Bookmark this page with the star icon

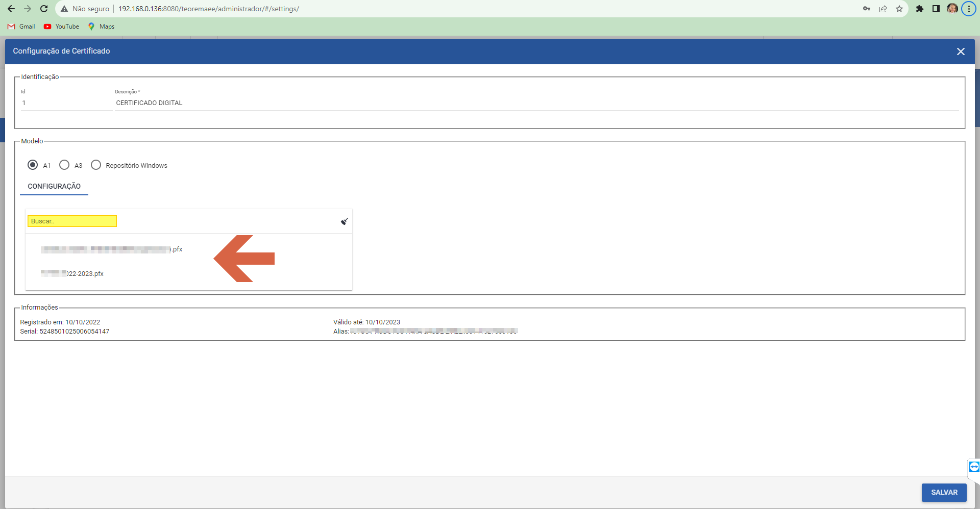click(899, 9)
